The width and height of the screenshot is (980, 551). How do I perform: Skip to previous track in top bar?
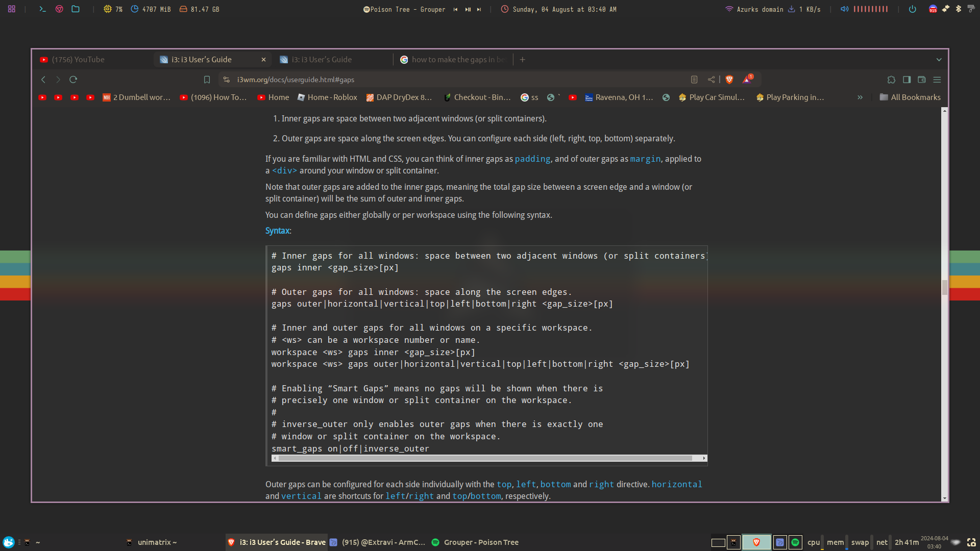point(455,9)
